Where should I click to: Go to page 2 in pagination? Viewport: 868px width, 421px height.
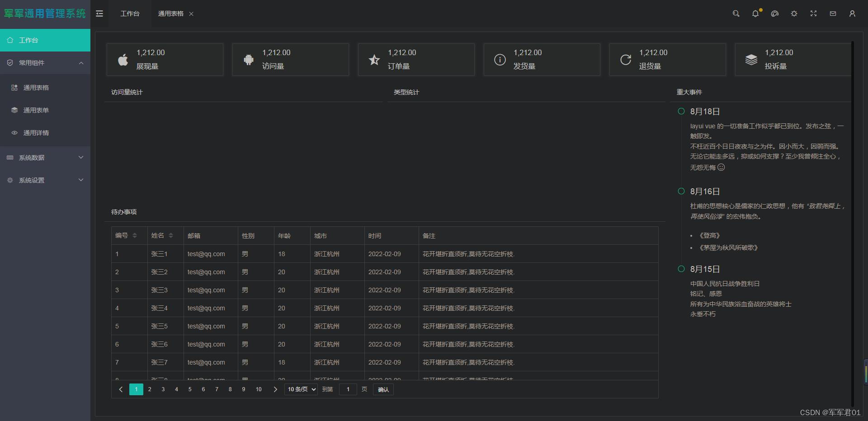[x=150, y=389]
